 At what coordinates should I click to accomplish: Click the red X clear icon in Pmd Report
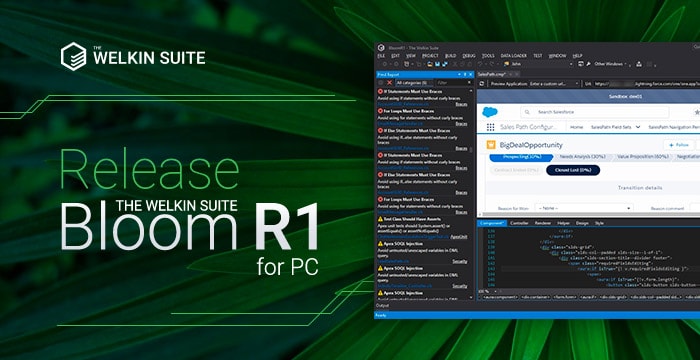(389, 83)
